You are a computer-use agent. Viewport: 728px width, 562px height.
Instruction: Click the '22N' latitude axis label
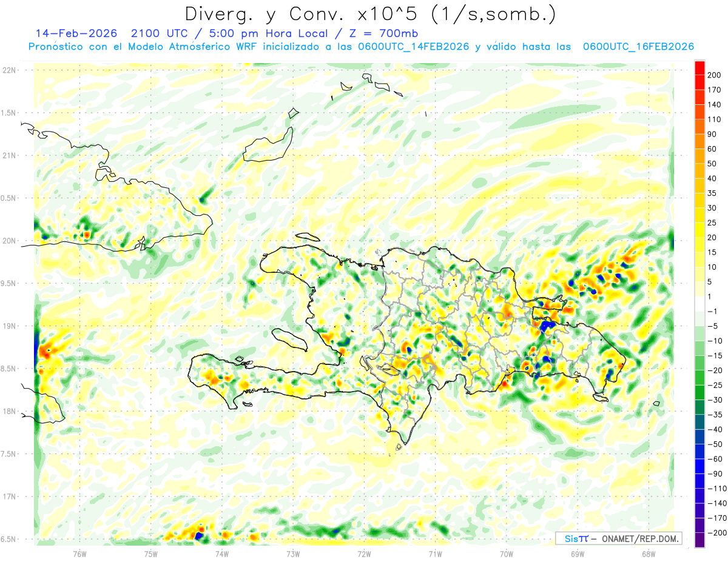pos(9,70)
